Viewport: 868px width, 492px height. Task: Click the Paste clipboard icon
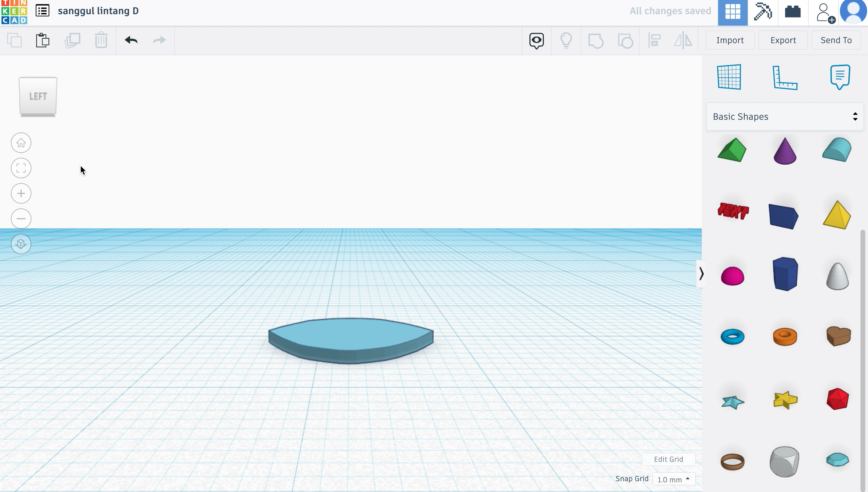tap(43, 40)
